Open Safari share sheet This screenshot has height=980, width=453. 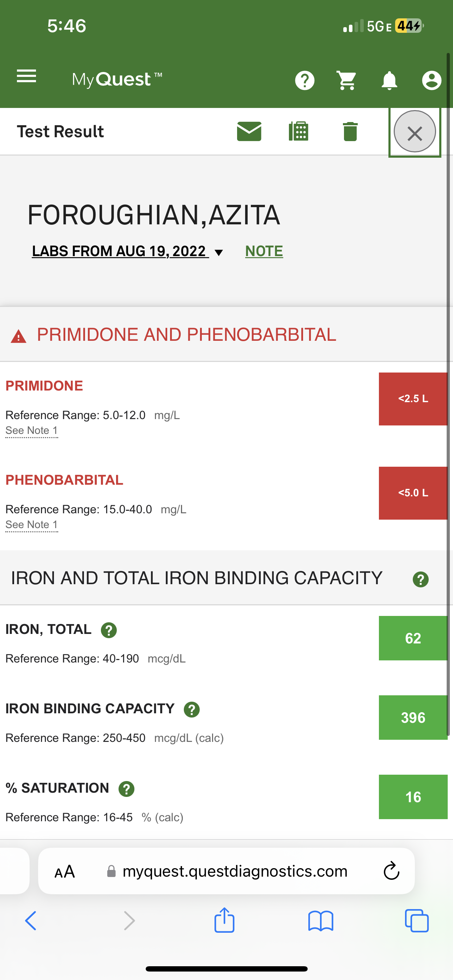(224, 921)
